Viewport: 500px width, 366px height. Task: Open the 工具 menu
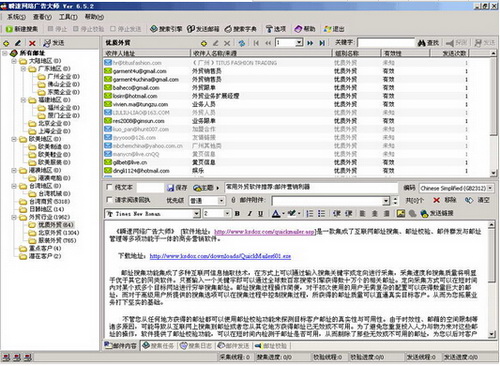pyautogui.click(x=68, y=16)
